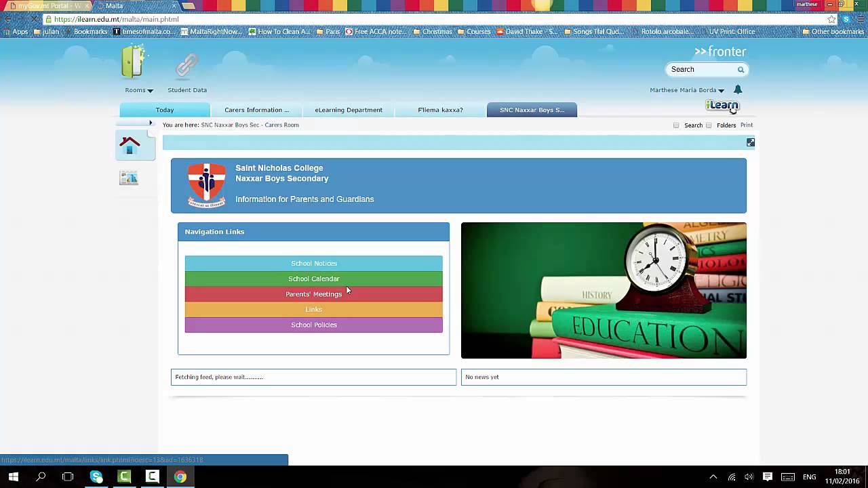Open the Christmas bookmarks folder

432,32
